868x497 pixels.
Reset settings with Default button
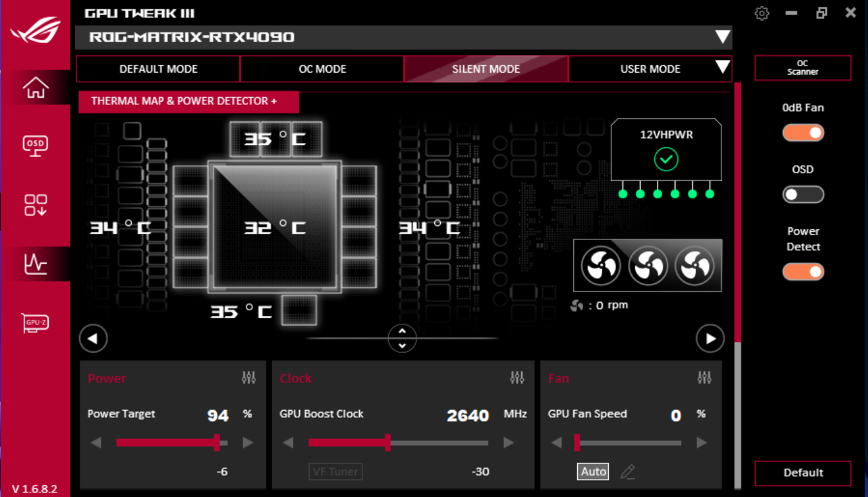coord(802,473)
